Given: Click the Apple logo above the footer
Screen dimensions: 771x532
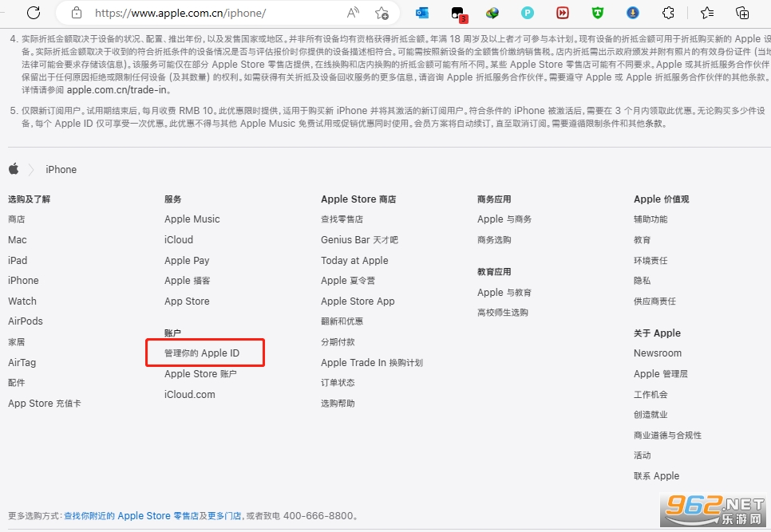Looking at the screenshot, I should pyautogui.click(x=13, y=169).
